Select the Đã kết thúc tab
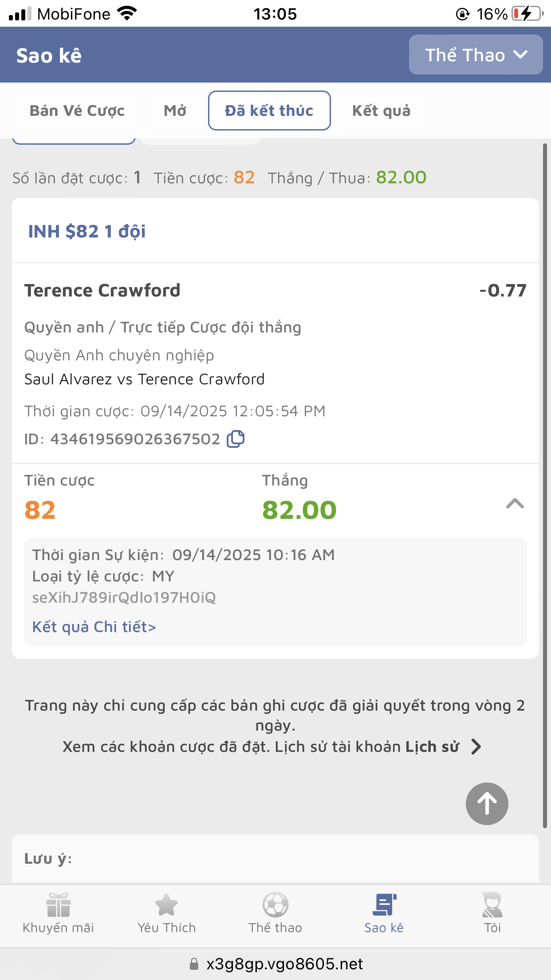 269,111
